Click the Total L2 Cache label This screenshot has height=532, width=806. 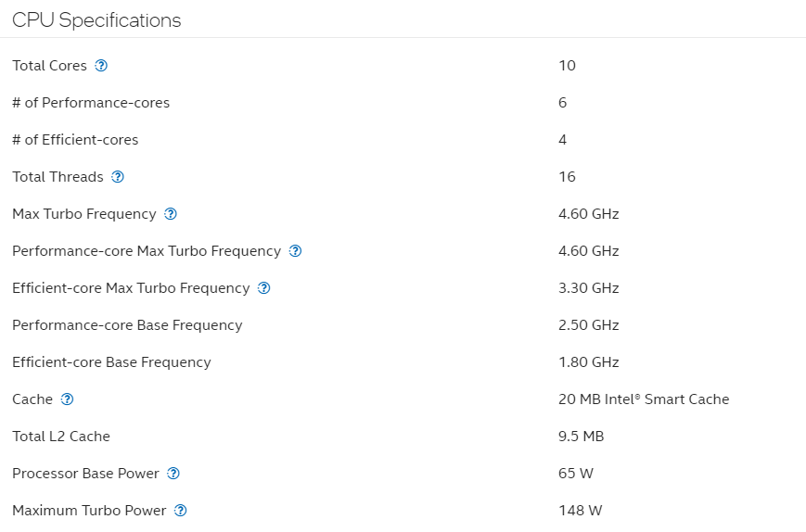click(x=61, y=437)
